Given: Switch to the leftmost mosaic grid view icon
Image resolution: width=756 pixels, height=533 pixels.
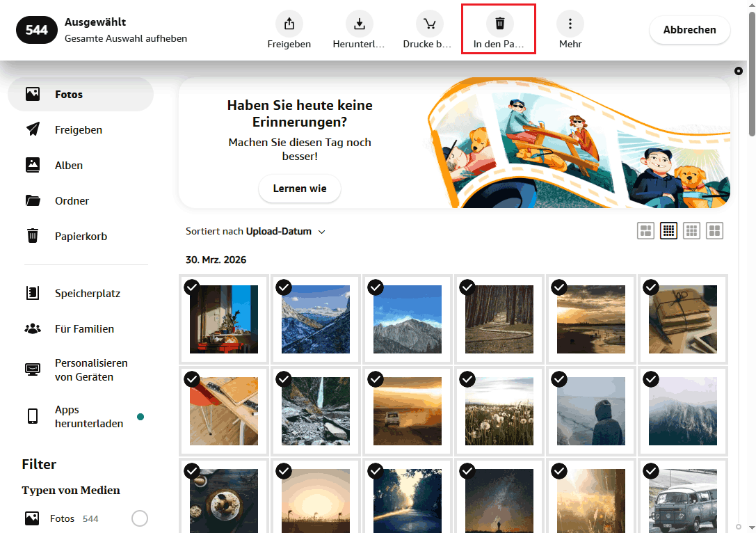Looking at the screenshot, I should (x=646, y=231).
